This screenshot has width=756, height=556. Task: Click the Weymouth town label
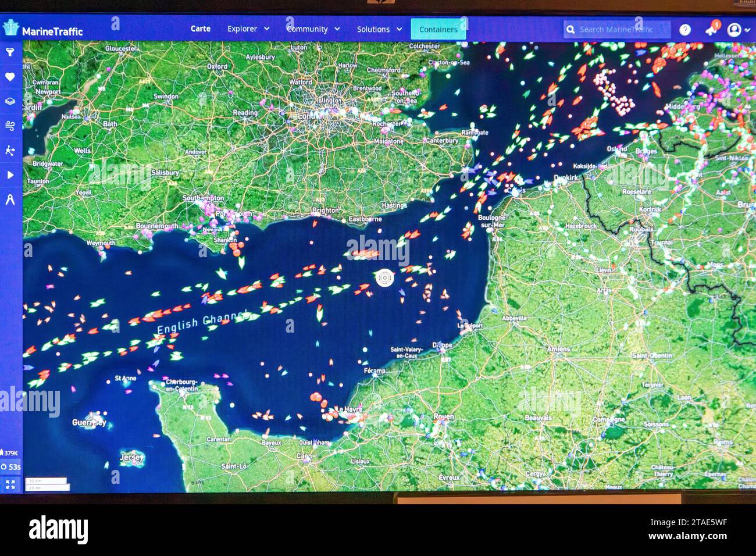pyautogui.click(x=101, y=243)
